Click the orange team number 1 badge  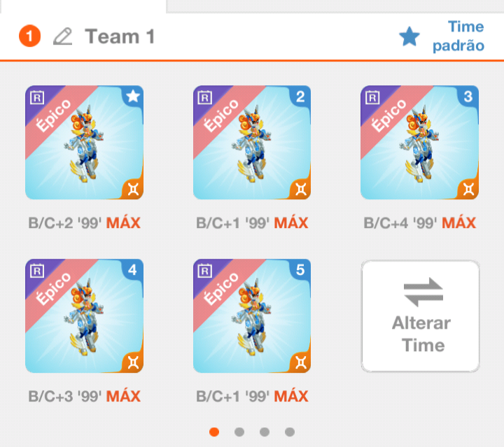coord(29,36)
